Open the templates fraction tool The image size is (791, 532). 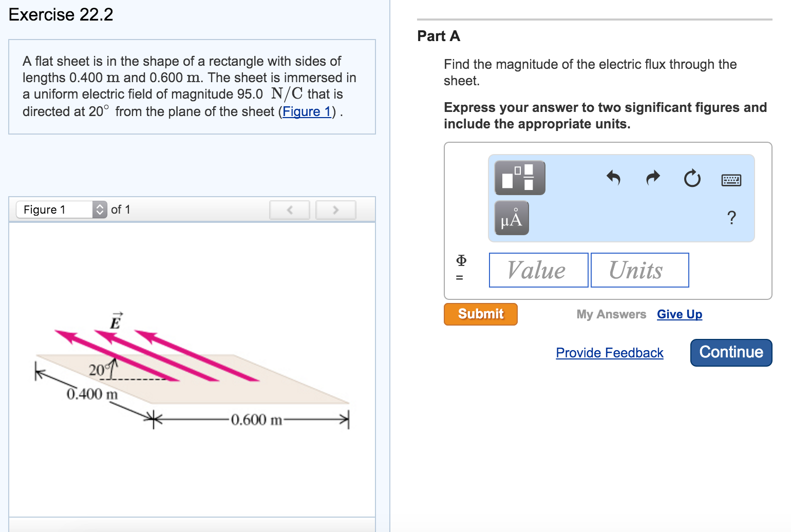pyautogui.click(x=519, y=178)
